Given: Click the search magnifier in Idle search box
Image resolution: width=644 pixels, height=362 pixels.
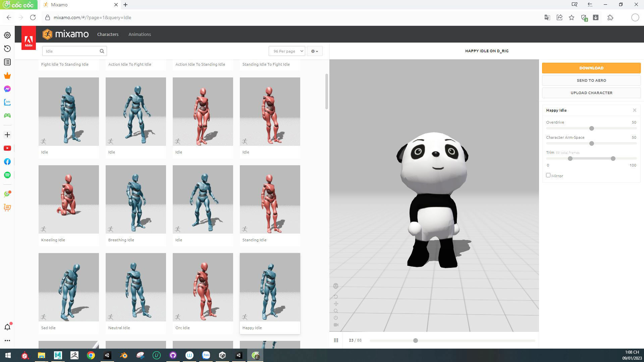Looking at the screenshot, I should click(x=102, y=51).
